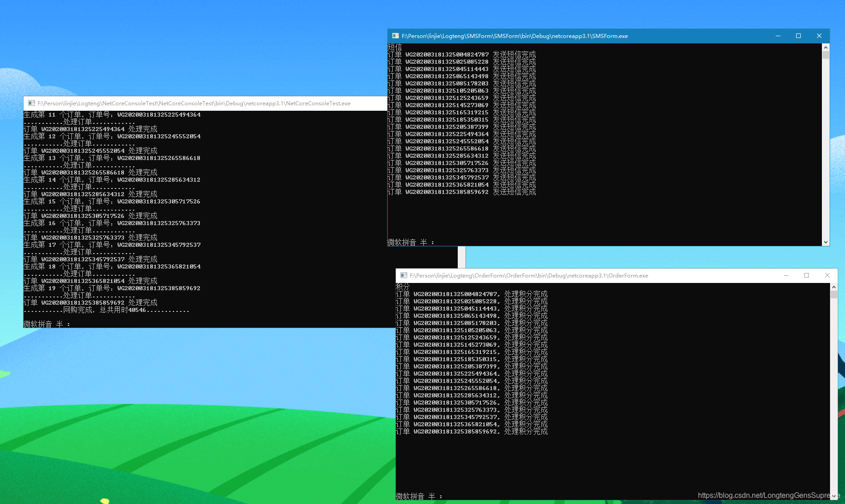Click the NetCoreConsoleTest.exe window console icon
This screenshot has height=504, width=845.
click(x=31, y=103)
